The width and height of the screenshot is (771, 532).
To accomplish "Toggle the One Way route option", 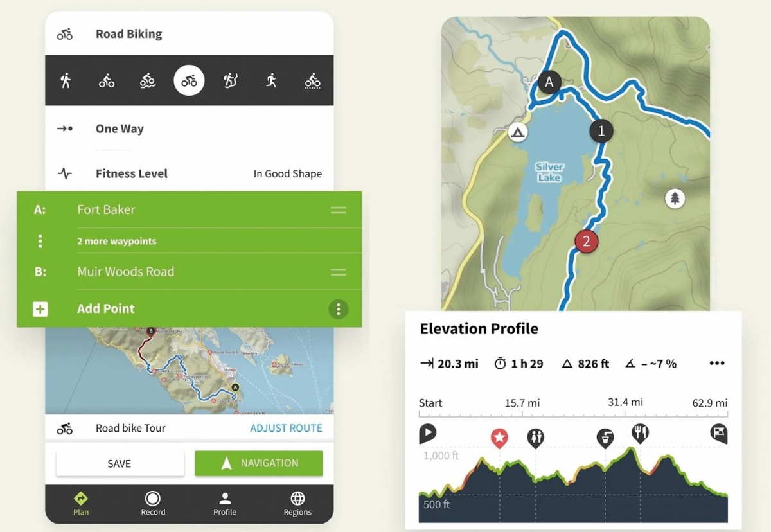I will point(189,129).
